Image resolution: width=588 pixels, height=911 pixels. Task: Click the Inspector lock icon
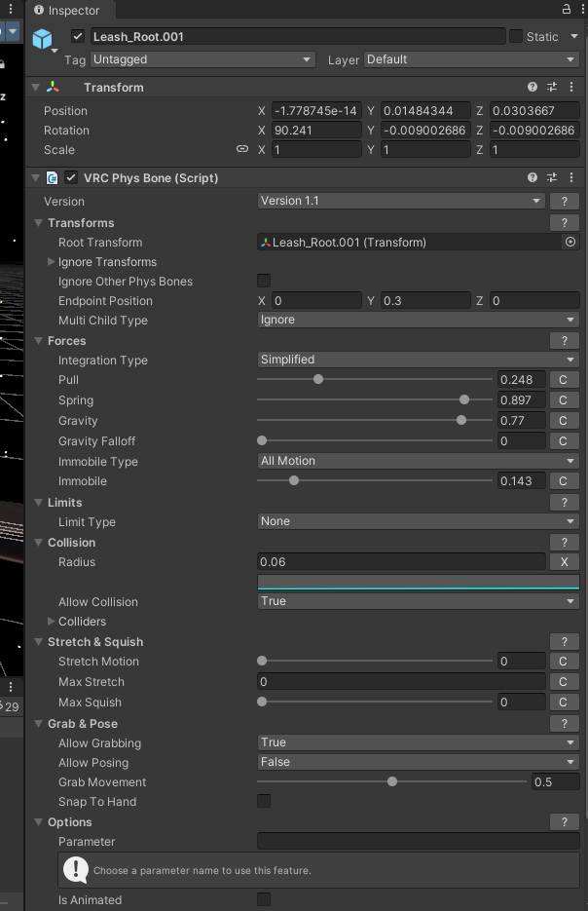[x=566, y=9]
